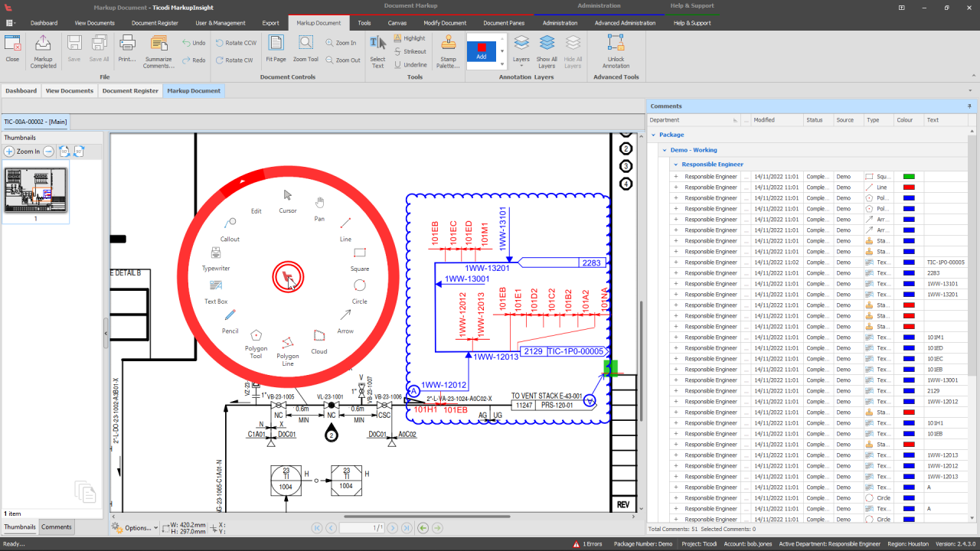Collapse the Responsible Engineer group
This screenshot has width=980, height=551.
(675, 165)
